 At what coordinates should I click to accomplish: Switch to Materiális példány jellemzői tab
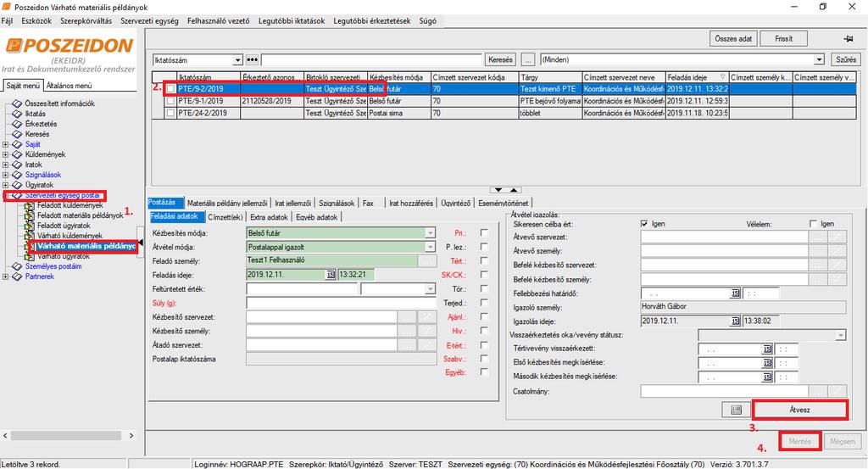click(x=227, y=204)
